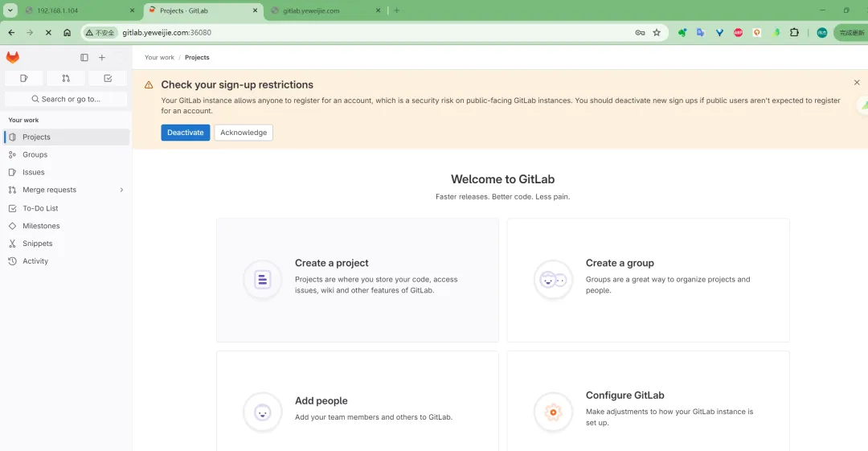
Task: Open the tab search dropdown arrow
Action: click(x=10, y=10)
